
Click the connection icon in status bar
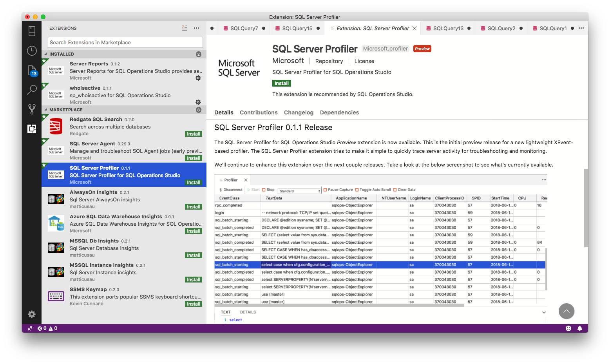pyautogui.click(x=30, y=328)
